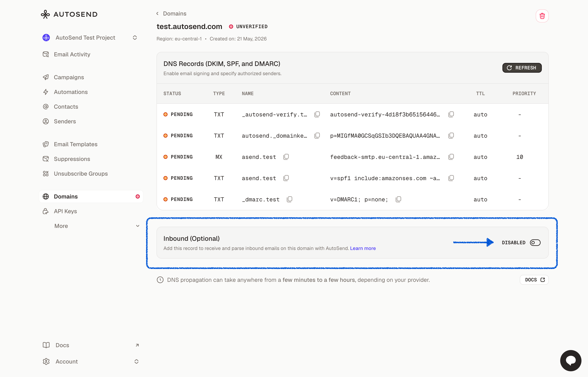This screenshot has width=588, height=377.
Task: Open Docs external link arrow in sidebar
Action: coord(137,345)
